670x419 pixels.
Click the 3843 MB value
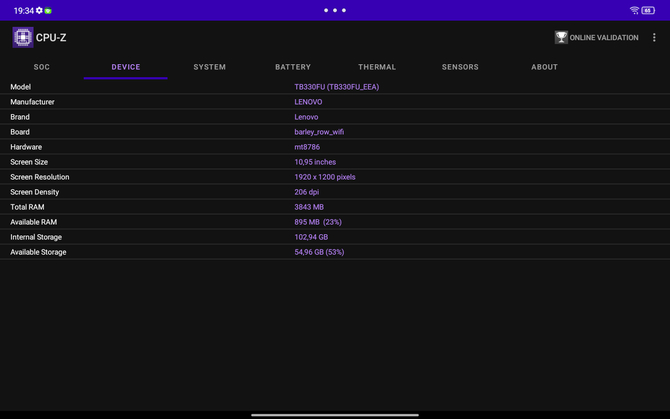(x=309, y=207)
